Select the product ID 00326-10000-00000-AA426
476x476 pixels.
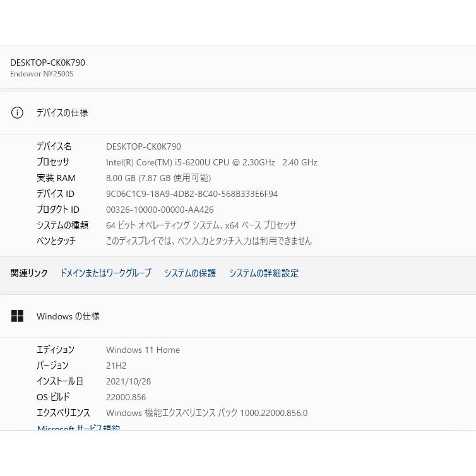pos(160,210)
